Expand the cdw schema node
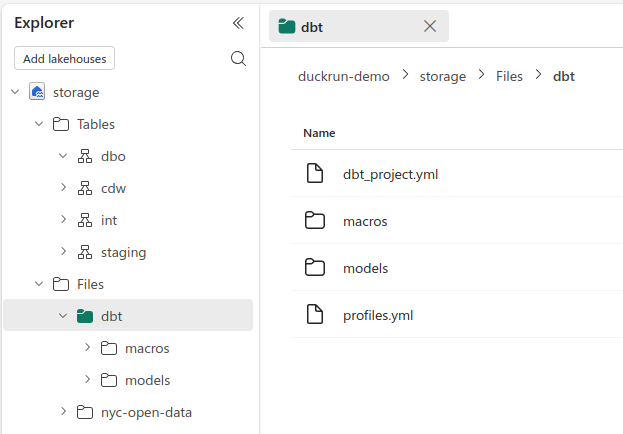Viewport: 623px width, 434px height. point(63,187)
